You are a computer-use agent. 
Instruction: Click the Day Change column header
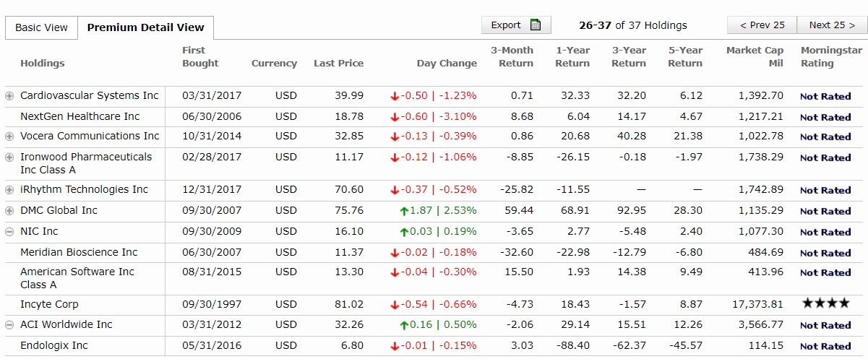(447, 64)
